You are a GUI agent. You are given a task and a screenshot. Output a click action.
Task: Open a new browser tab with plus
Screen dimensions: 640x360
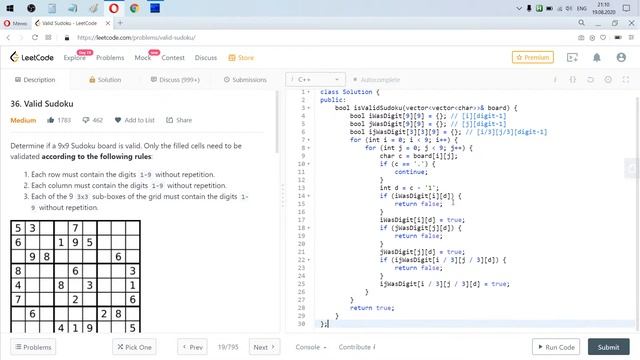pyautogui.click(x=120, y=23)
